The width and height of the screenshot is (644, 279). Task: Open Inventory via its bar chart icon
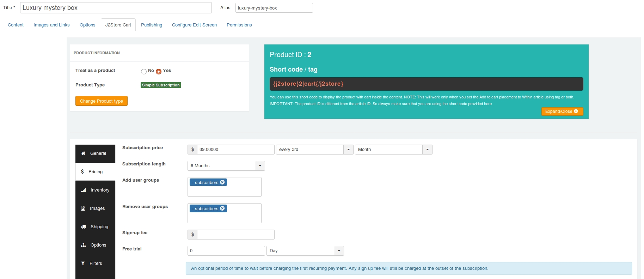coord(84,190)
